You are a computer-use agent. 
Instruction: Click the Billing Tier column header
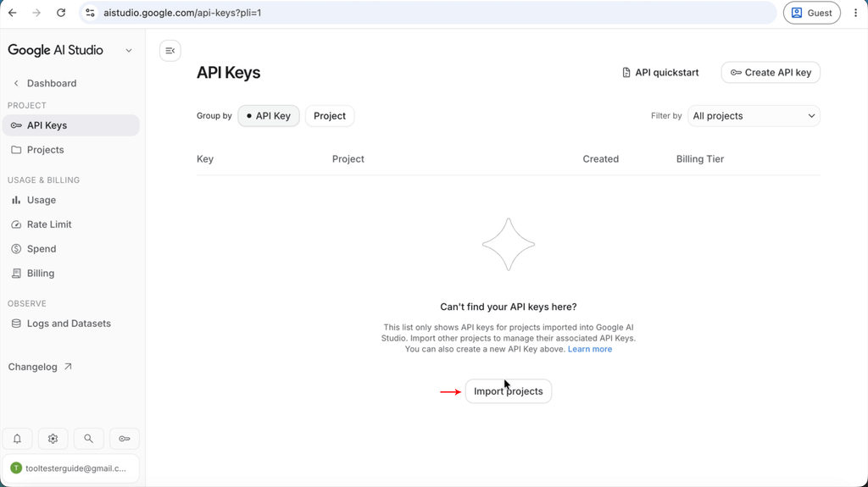pyautogui.click(x=699, y=159)
